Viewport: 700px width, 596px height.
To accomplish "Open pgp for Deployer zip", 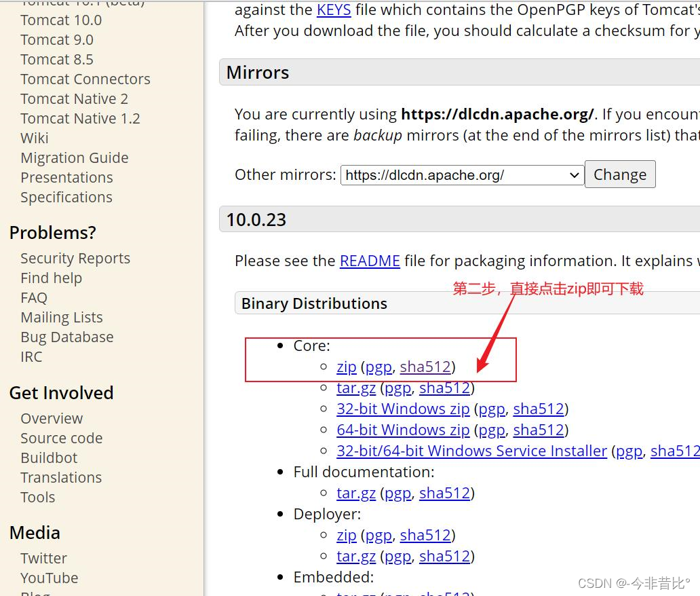I will coord(378,536).
